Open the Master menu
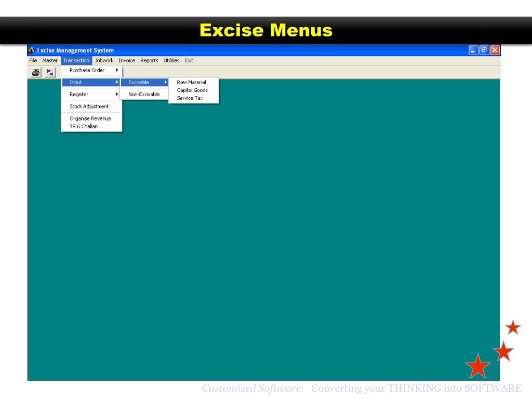The height and width of the screenshot is (399, 532). 50,60
